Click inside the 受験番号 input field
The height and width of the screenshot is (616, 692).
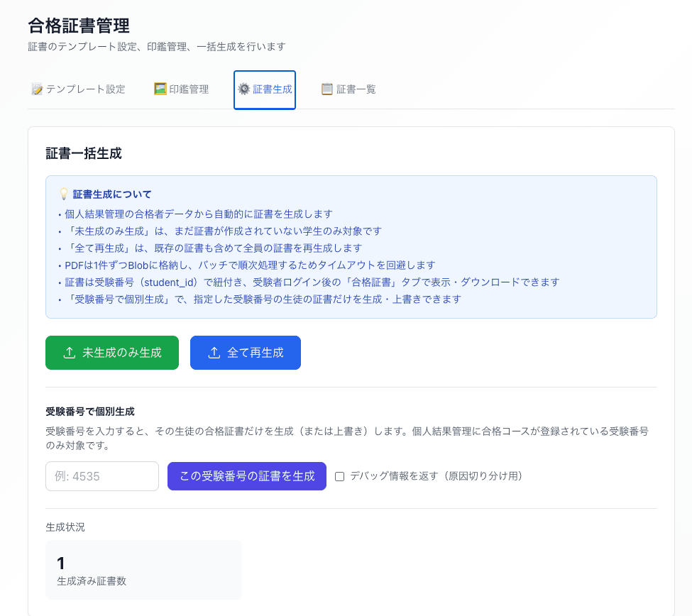[101, 476]
